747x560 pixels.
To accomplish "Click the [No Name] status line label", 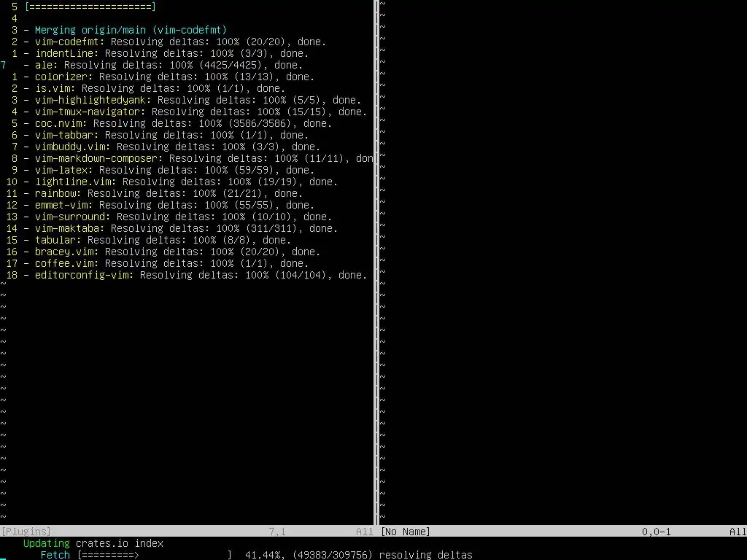I will point(406,532).
